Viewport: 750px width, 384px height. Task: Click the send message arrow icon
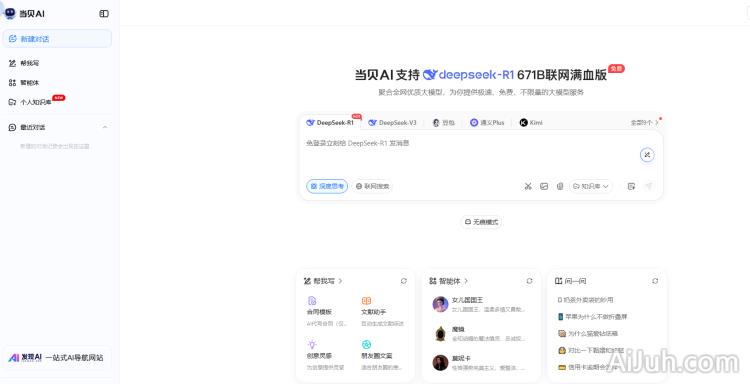pyautogui.click(x=649, y=186)
